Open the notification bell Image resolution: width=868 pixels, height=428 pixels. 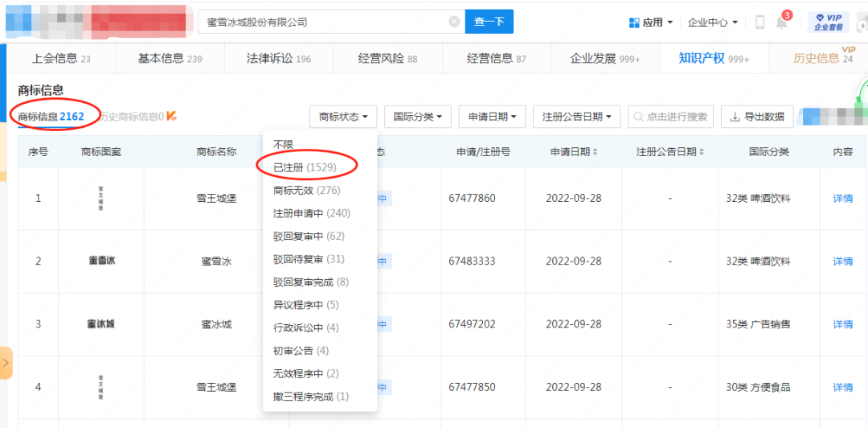tap(782, 23)
